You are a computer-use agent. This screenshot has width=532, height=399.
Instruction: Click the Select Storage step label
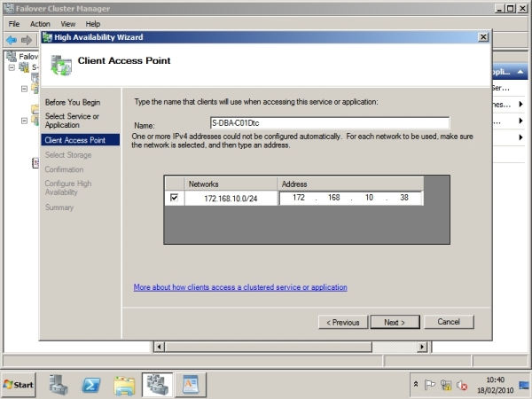click(x=68, y=154)
